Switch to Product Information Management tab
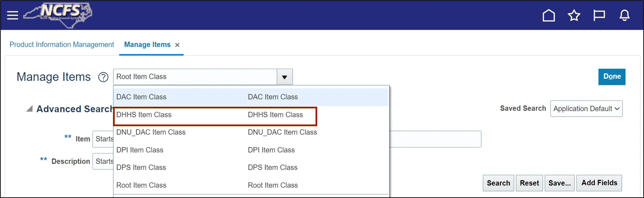This screenshot has height=198, width=644. (62, 45)
